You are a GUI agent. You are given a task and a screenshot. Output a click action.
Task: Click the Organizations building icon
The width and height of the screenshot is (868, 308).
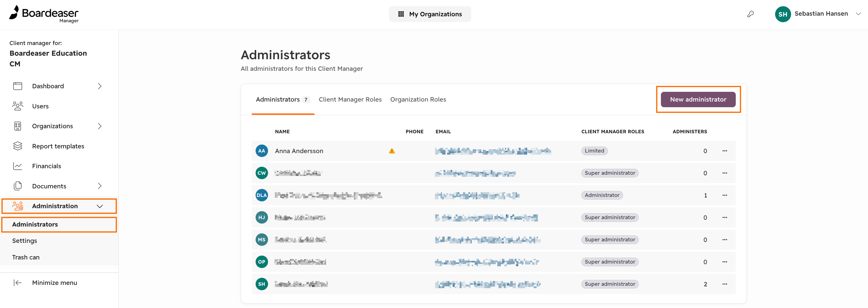click(x=17, y=126)
